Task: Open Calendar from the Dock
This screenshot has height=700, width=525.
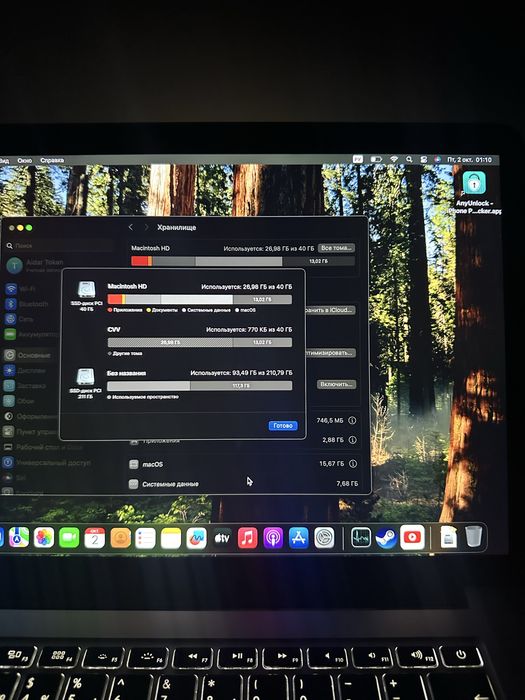Action: [95, 538]
